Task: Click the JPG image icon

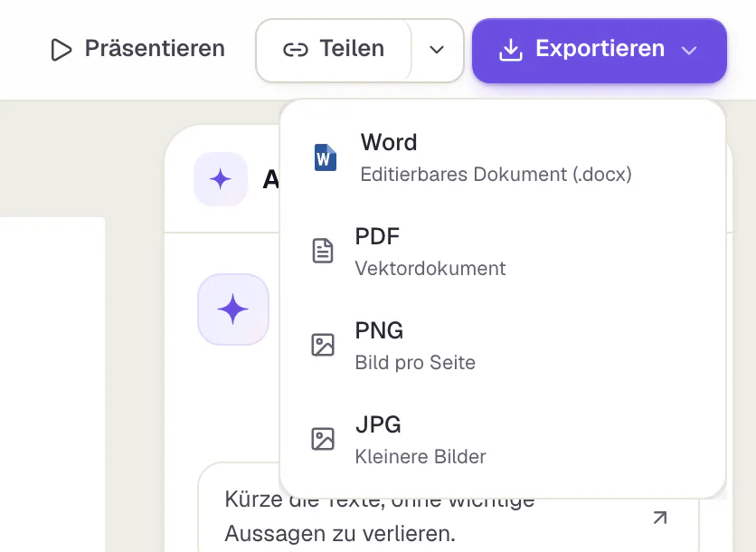Action: click(323, 439)
